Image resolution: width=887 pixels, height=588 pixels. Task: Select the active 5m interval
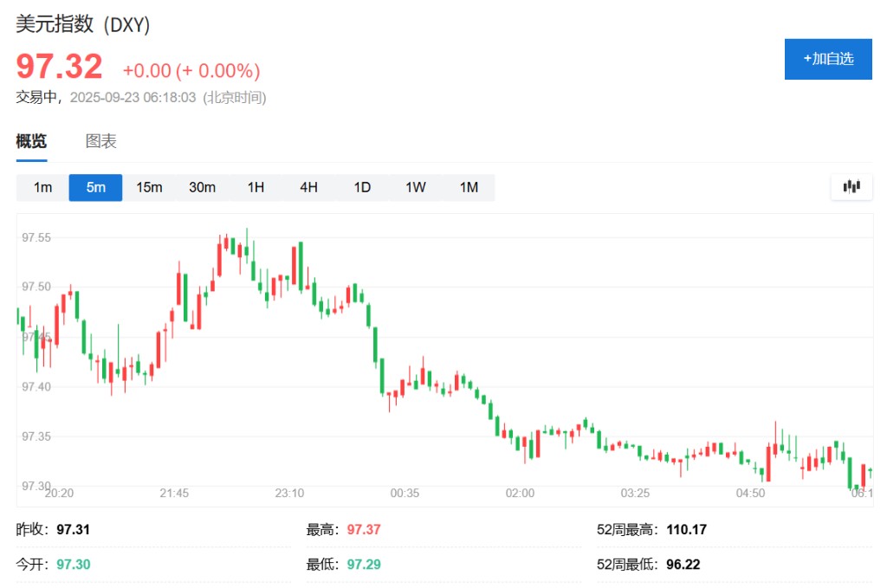(x=95, y=187)
